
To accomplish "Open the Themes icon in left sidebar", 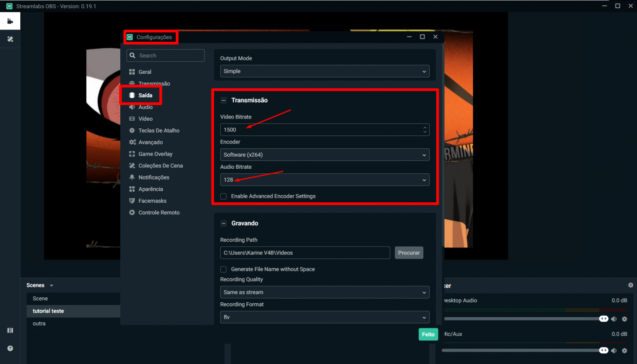I will coord(10,39).
